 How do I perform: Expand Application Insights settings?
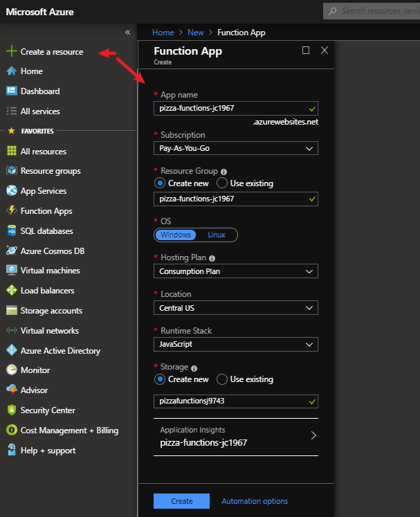tap(236, 437)
